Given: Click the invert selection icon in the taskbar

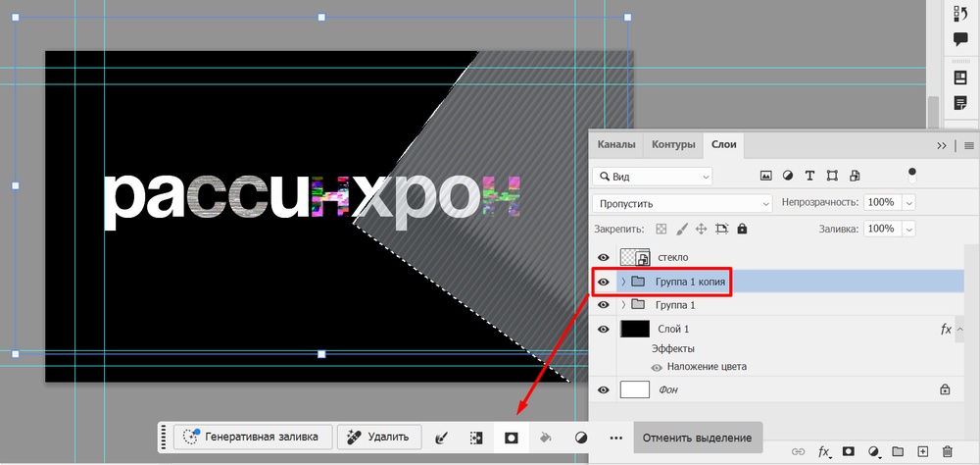Looking at the screenshot, I should pos(475,438).
